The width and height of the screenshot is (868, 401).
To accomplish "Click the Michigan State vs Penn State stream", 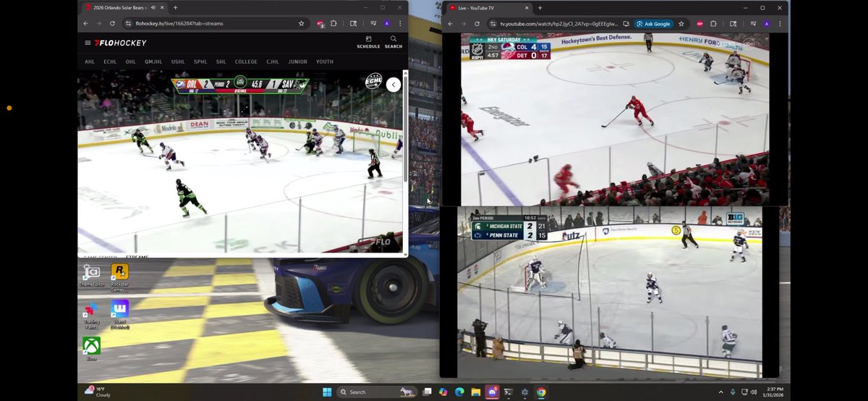I will point(610,292).
